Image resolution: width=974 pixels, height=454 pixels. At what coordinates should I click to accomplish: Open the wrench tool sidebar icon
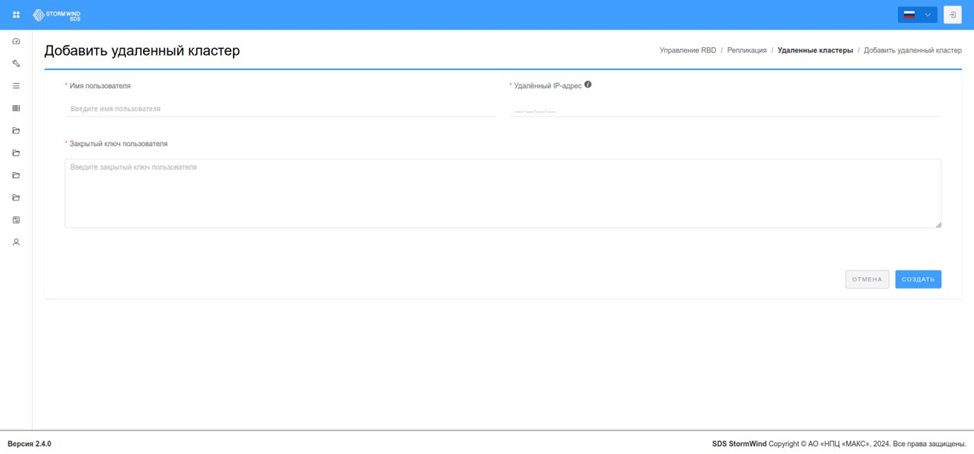click(16, 63)
